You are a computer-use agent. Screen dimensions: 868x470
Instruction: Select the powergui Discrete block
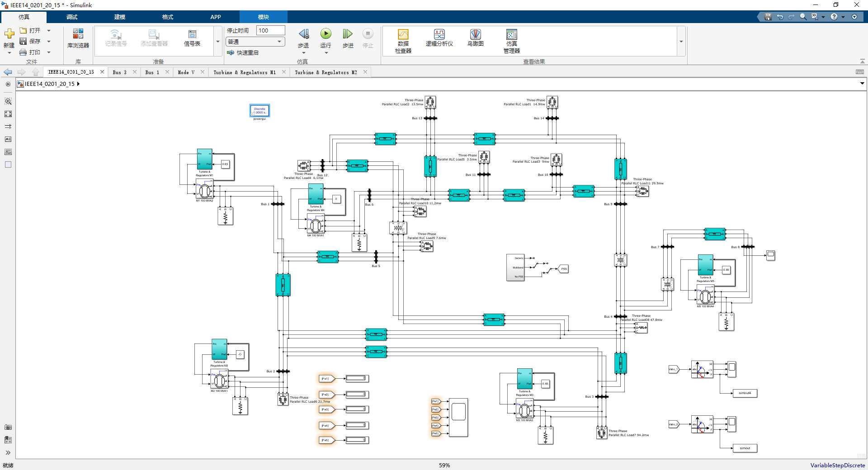coord(259,111)
